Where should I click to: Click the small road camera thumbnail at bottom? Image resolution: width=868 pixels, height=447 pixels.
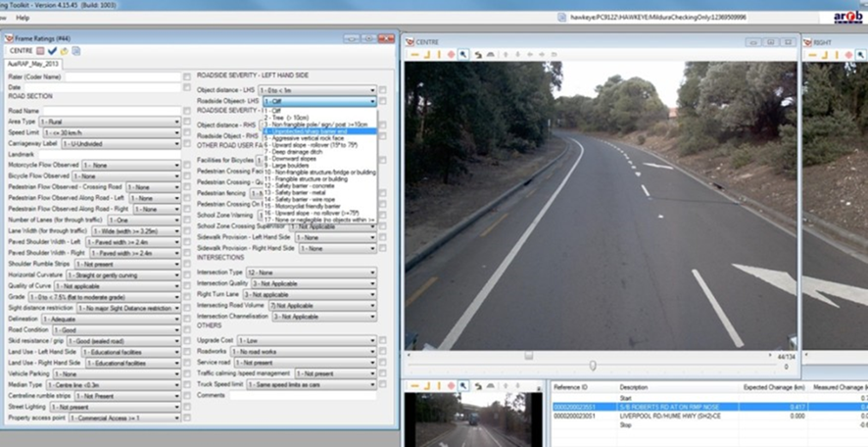click(473, 420)
